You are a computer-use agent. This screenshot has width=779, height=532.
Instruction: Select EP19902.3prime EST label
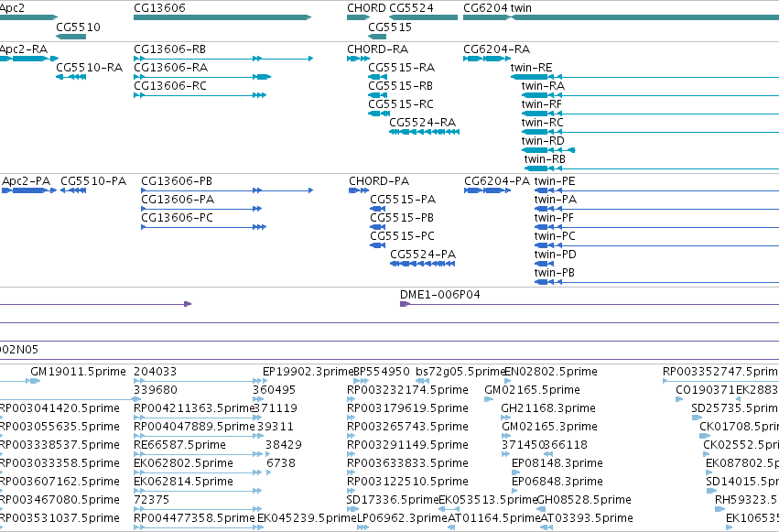coord(308,372)
